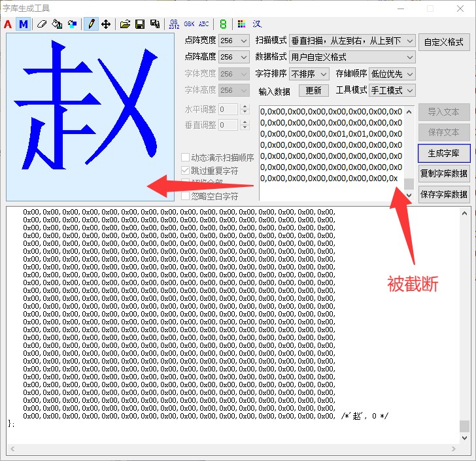The width and height of the screenshot is (476, 461).
Task: Open the disabled 字体高度 dropdown
Action: coord(234,90)
